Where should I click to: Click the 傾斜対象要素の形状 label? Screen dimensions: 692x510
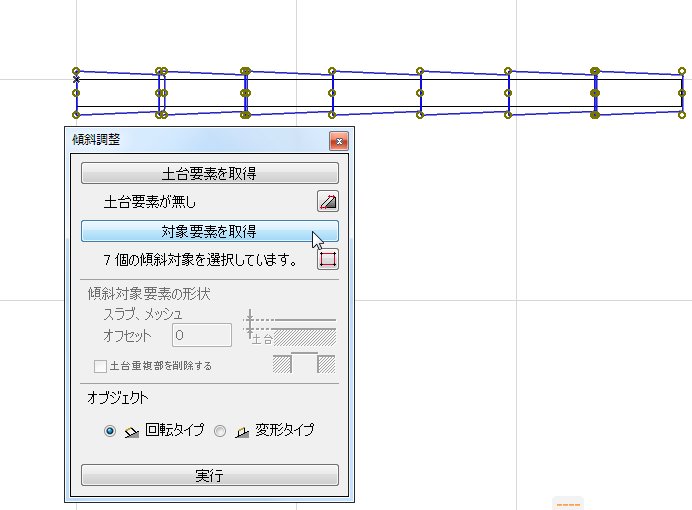[149, 294]
